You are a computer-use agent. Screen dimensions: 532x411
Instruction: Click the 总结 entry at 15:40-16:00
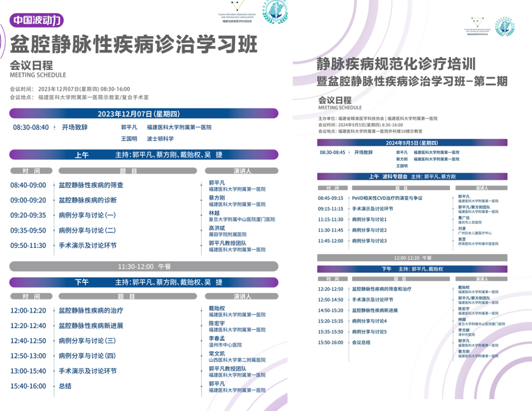click(x=65, y=386)
